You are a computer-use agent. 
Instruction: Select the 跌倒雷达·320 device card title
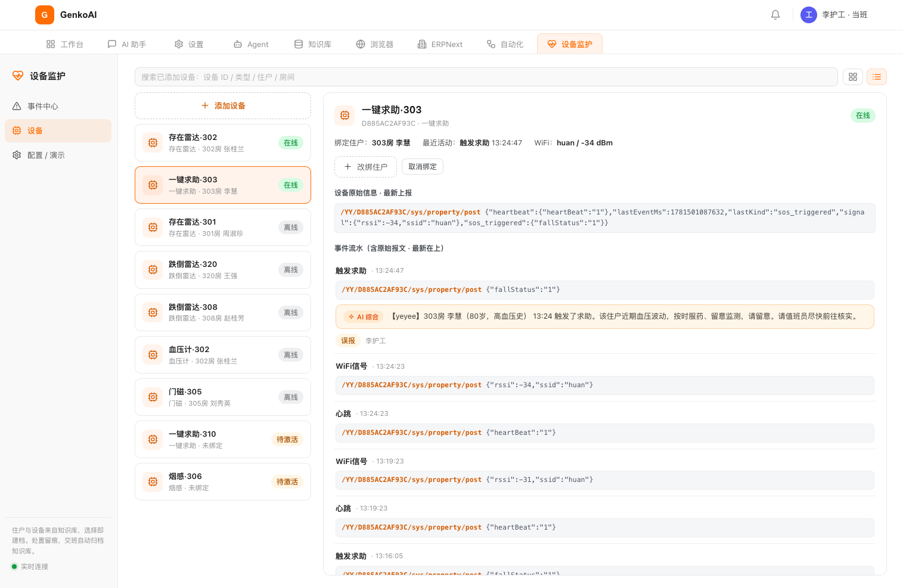[193, 264]
